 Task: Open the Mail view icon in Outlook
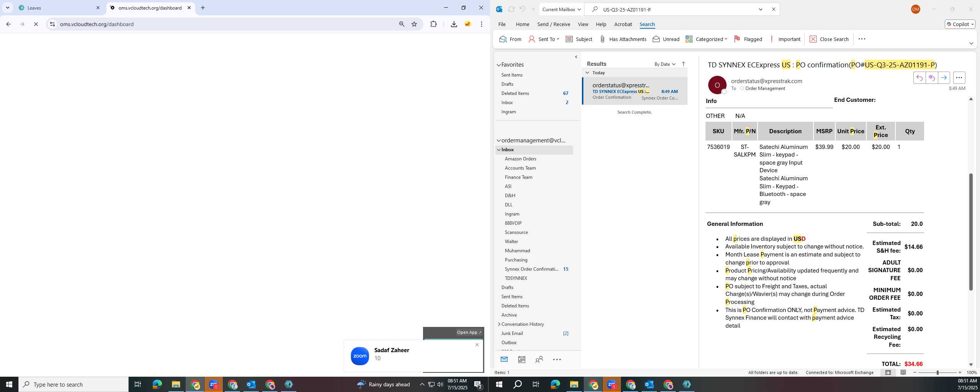point(504,359)
